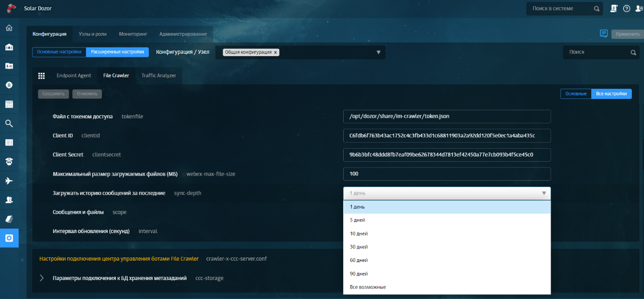Open the Конфигурация / Узел dropdown arrow
This screenshot has height=299, width=644.
click(379, 52)
